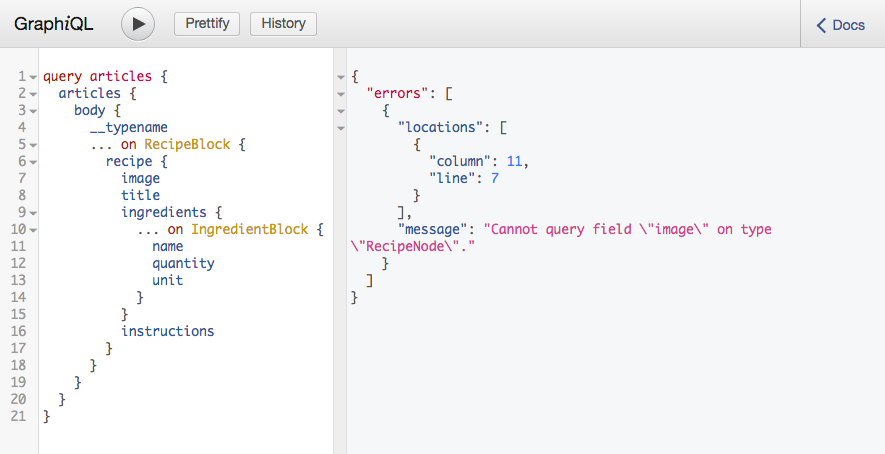Viewport: 885px width, 454px height.
Task: Click line number 21 in the gutter
Action: (18, 416)
